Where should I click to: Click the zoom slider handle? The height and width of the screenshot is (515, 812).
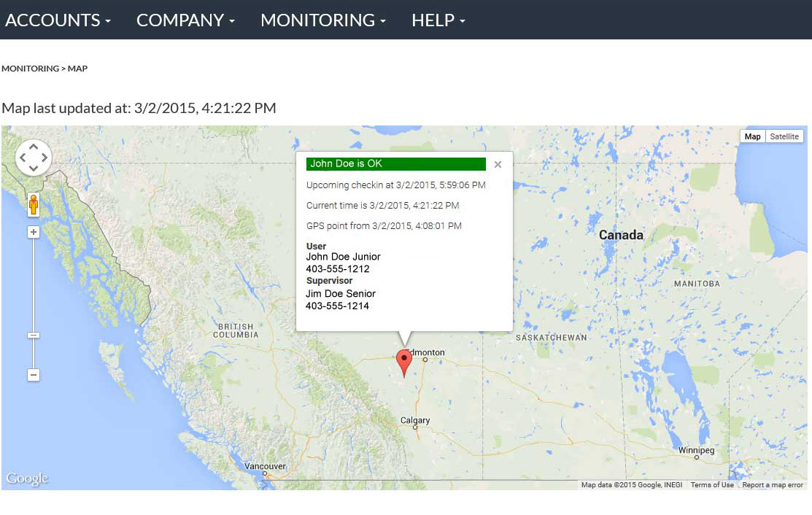33,336
